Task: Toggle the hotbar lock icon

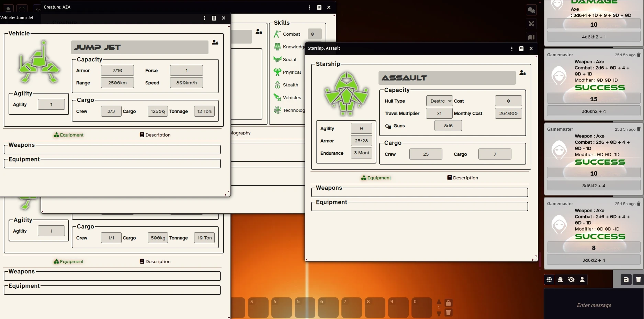Action: point(448,303)
